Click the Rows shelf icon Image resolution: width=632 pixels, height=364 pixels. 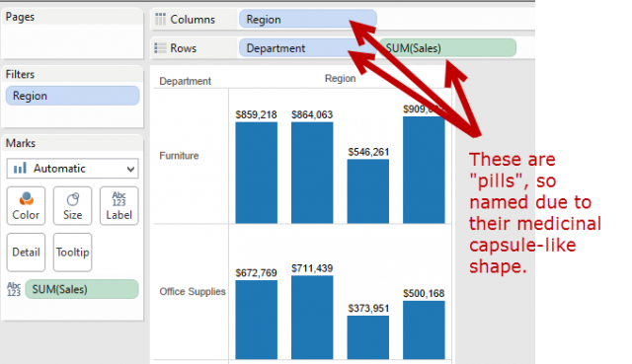coord(160,48)
